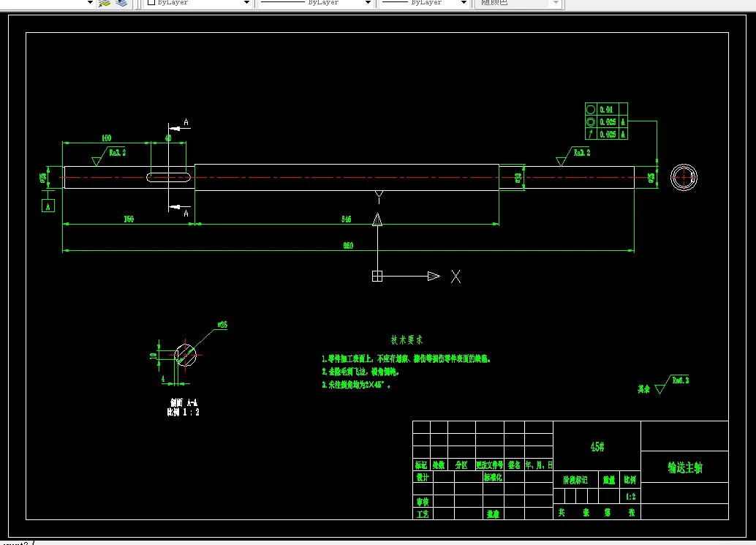Select the left Ra3.2 roughness symbol
756x545 pixels.
pyautogui.click(x=109, y=156)
